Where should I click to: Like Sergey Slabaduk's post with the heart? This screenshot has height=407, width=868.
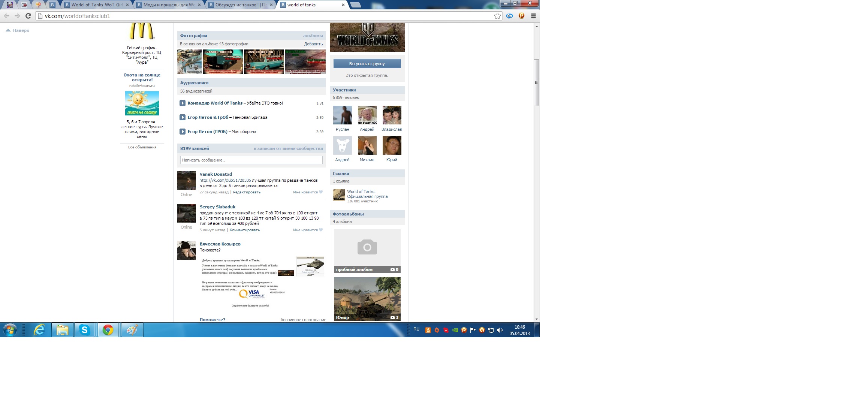tap(320, 230)
